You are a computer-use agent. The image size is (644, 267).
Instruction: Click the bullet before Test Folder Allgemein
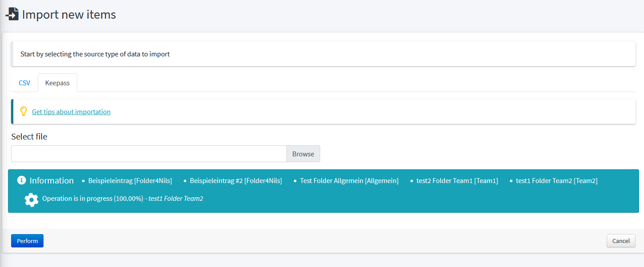point(294,180)
